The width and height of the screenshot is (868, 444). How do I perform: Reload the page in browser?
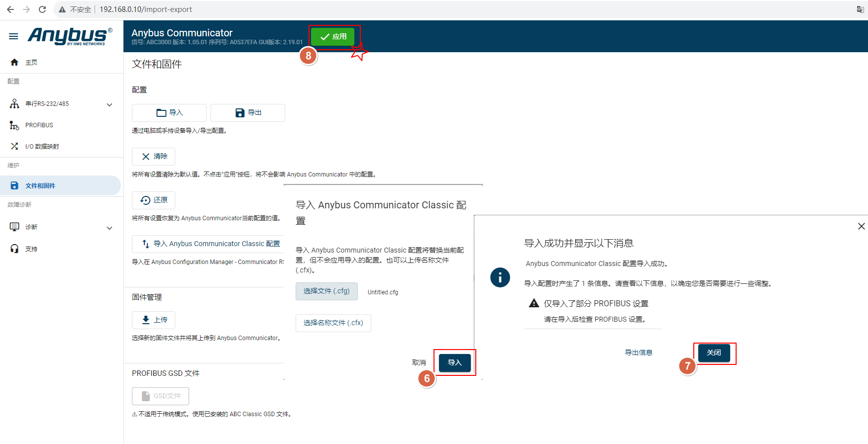pos(42,9)
